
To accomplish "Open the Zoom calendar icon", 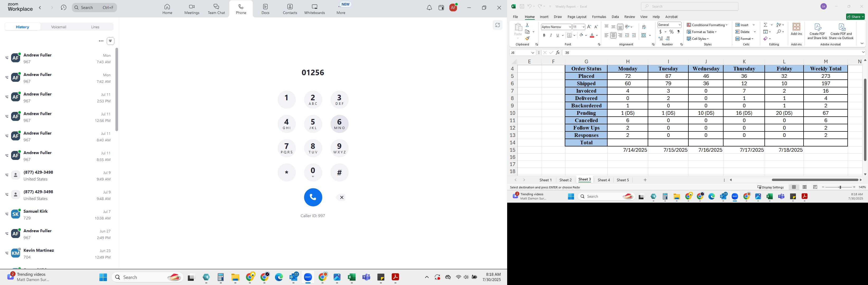I will point(441,8).
